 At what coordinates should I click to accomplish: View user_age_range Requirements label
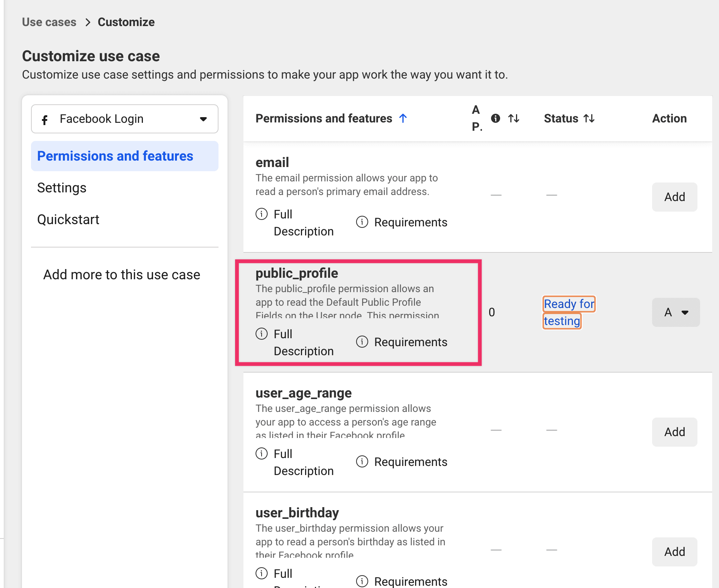click(411, 462)
